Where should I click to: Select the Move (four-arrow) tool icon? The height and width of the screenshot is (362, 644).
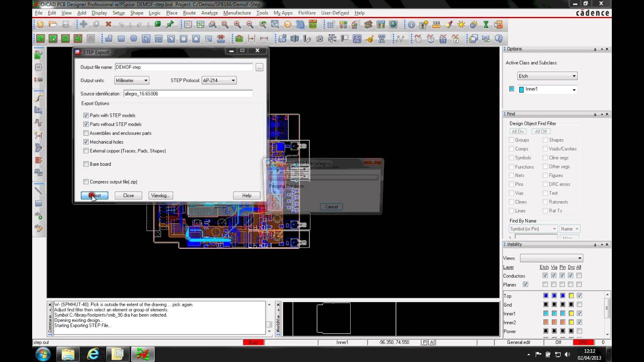point(84,24)
